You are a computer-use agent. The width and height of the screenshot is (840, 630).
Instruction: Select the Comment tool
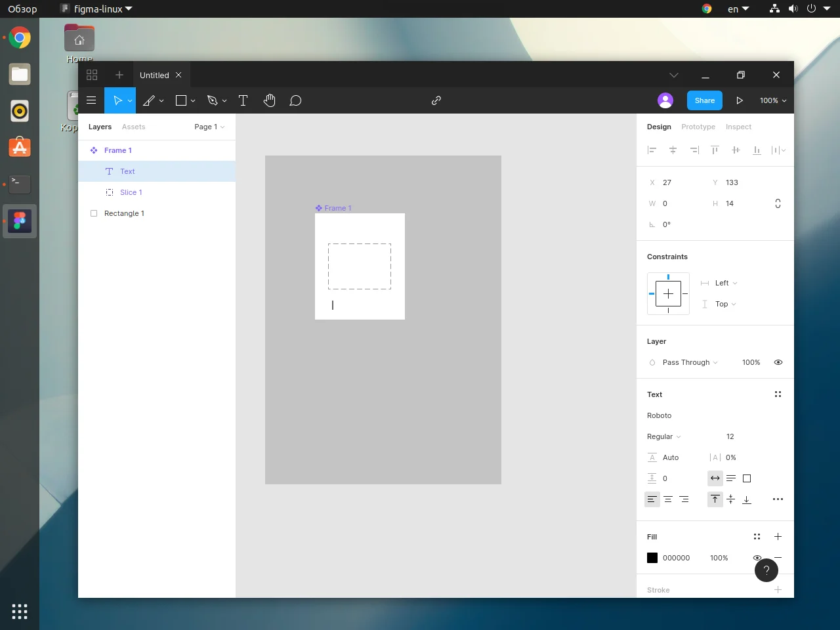[295, 100]
